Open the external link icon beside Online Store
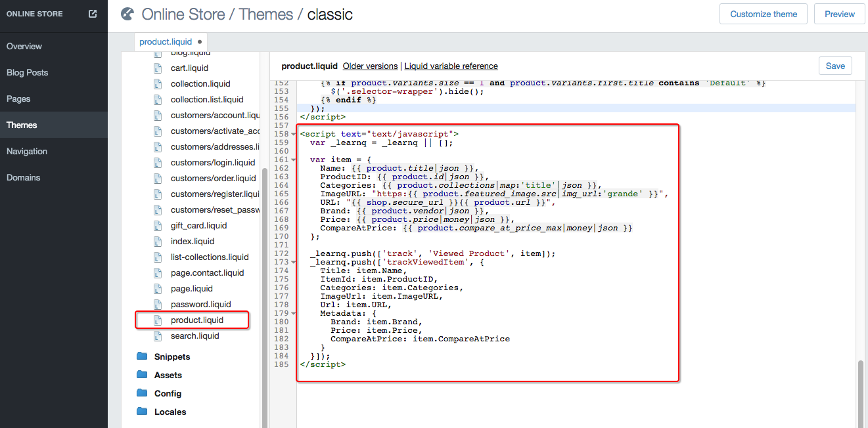868x428 pixels. point(93,14)
